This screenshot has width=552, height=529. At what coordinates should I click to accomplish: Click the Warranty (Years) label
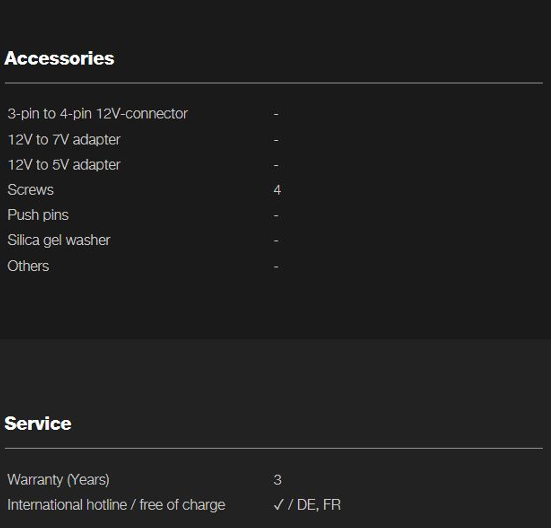58,480
